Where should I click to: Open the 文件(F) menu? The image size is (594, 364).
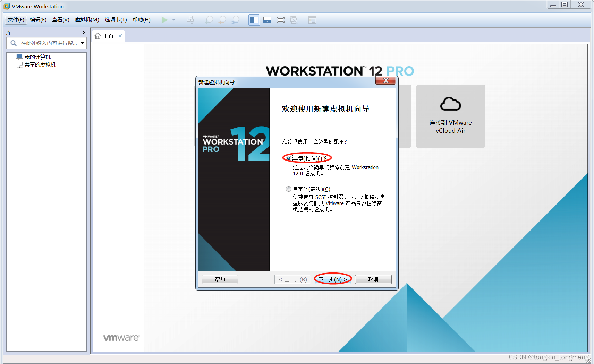coord(16,20)
